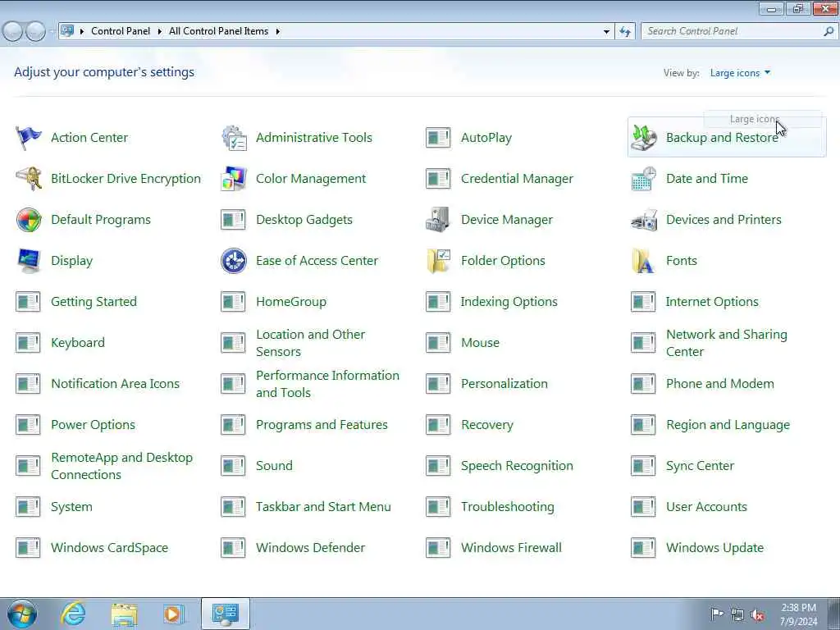840x630 pixels.
Task: Click the Default Programs icon
Action: [29, 220]
